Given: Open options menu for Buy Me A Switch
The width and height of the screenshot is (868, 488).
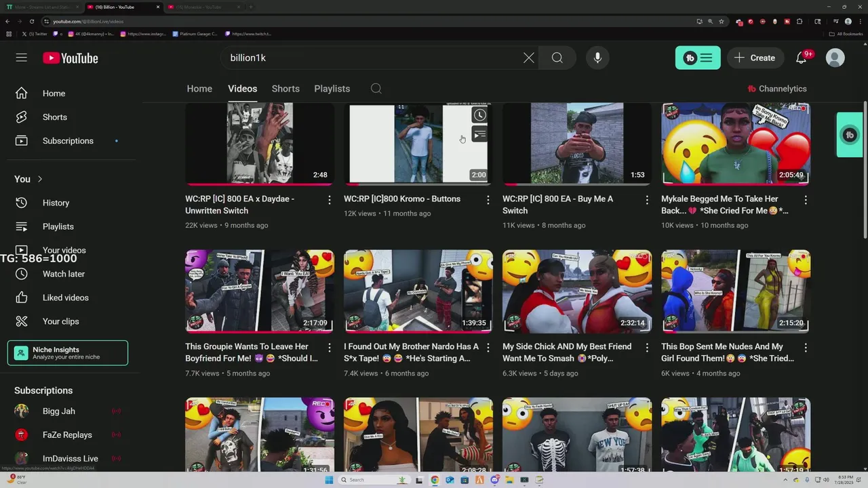Looking at the screenshot, I should [647, 200].
